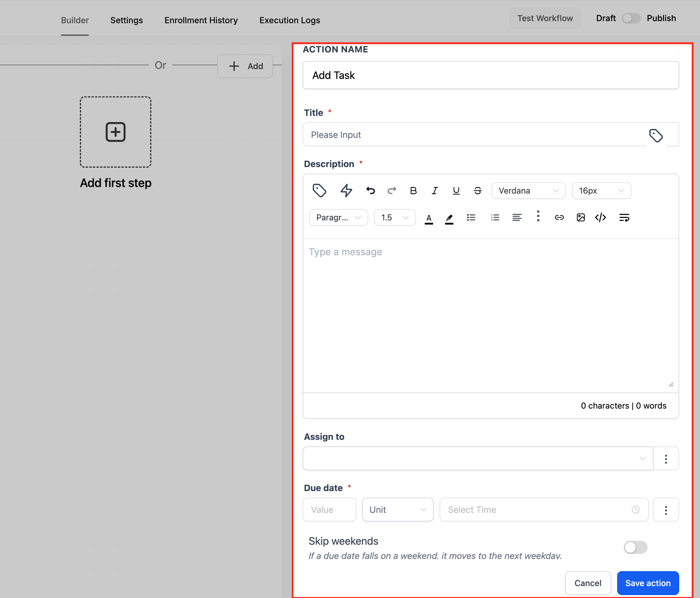Toggle the Draft to Publish switch

tap(631, 18)
